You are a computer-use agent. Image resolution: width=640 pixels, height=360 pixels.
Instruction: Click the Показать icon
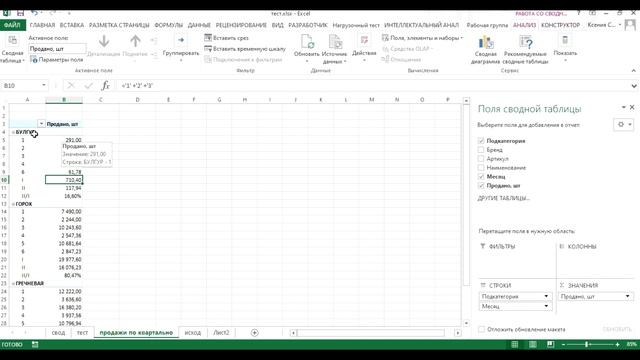coord(565,40)
